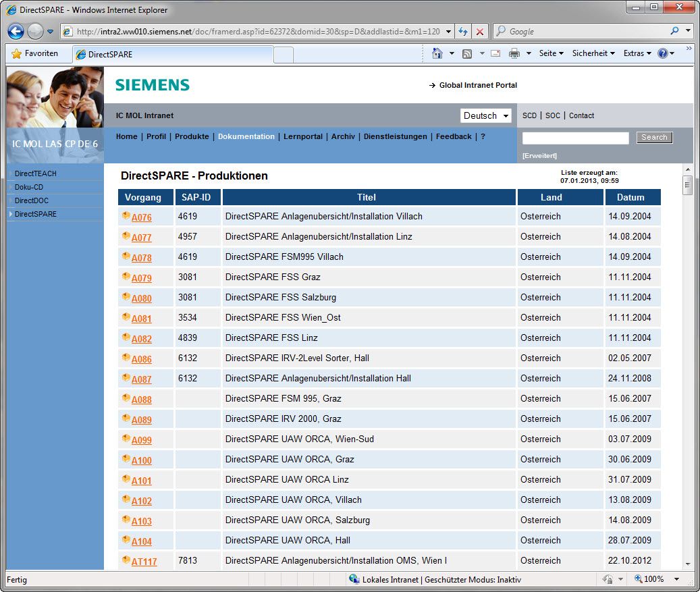700x592 pixels.
Task: Click the Print icon in toolbar
Action: [514, 53]
